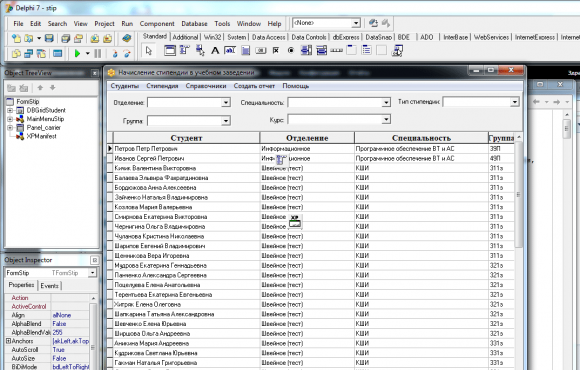Switch to the Data Controls palette tab
580x370 pixels.
[x=309, y=37]
